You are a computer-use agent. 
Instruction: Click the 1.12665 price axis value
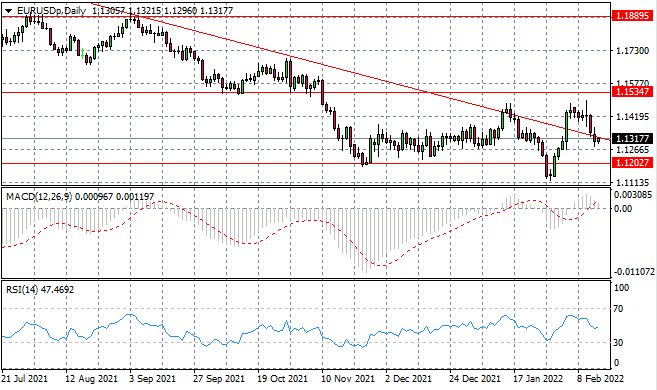click(632, 150)
